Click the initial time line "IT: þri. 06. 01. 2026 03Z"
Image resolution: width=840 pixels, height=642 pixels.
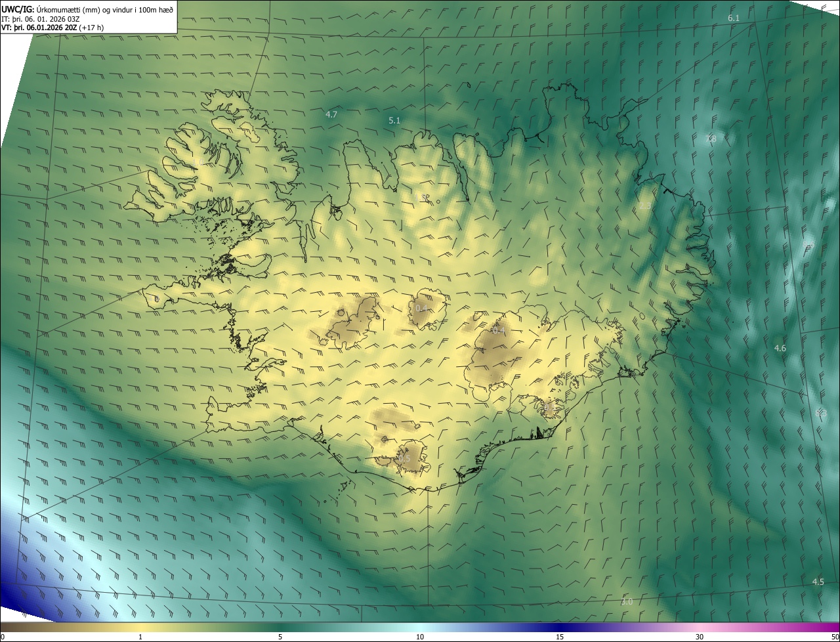40,18
